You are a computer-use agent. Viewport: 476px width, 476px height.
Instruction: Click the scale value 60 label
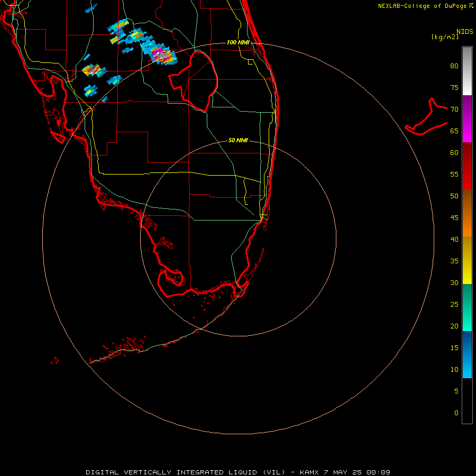tap(454, 153)
